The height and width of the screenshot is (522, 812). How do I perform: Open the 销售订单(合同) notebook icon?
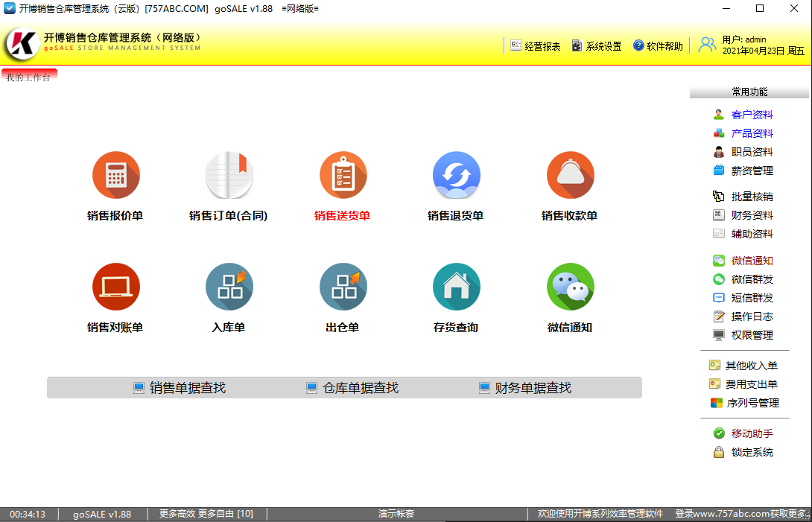pyautogui.click(x=229, y=175)
